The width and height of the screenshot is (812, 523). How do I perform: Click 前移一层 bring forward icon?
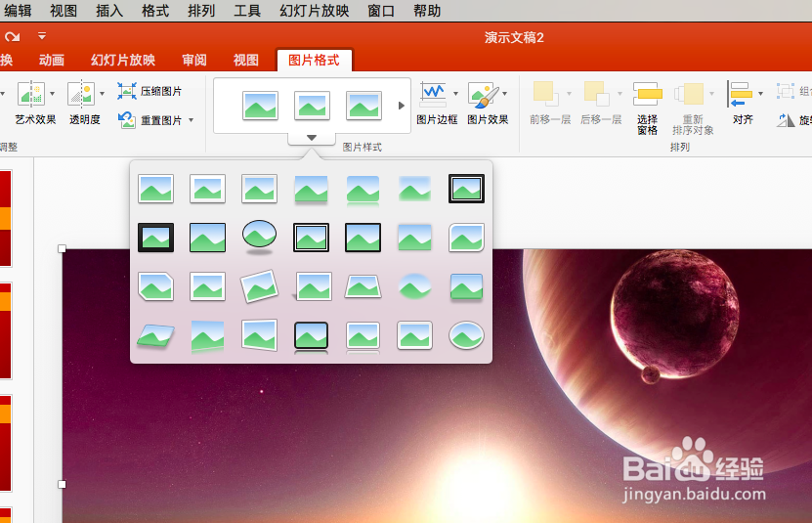(545, 94)
